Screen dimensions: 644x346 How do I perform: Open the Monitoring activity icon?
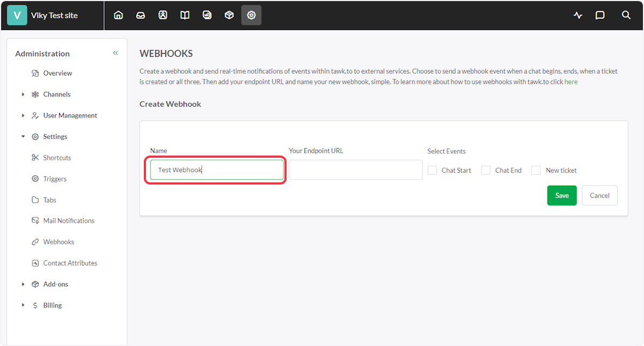(577, 15)
